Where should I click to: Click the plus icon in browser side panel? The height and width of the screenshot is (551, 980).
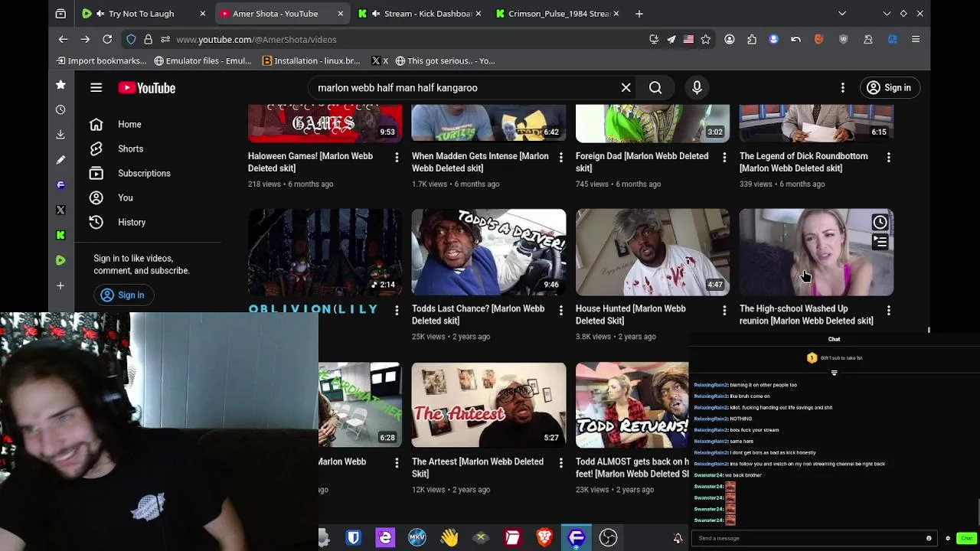60,285
